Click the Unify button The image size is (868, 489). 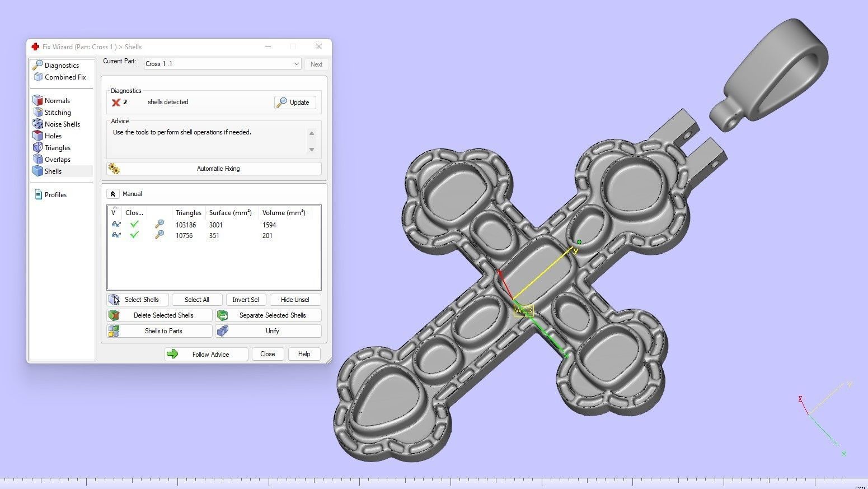[x=268, y=331]
